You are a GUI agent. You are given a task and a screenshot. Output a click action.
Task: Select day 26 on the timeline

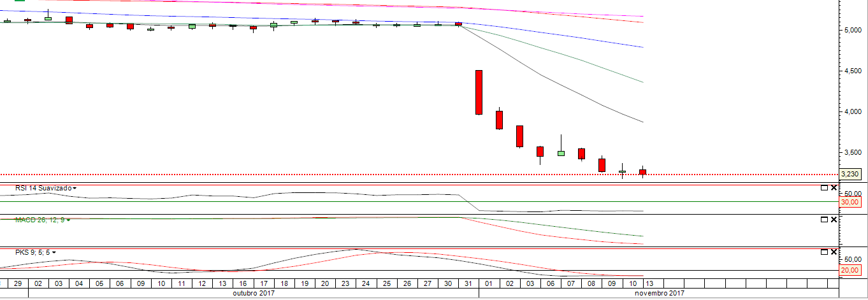407,283
